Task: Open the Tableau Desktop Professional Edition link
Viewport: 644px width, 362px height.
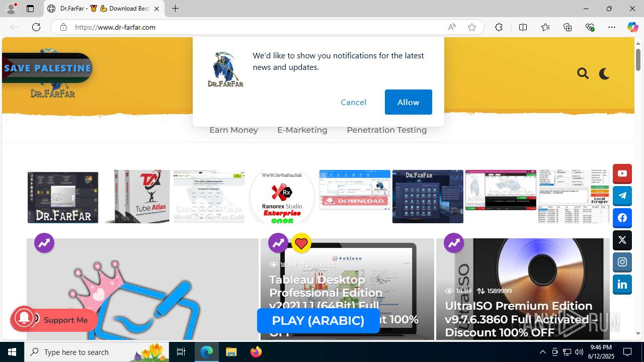Action: click(x=344, y=306)
